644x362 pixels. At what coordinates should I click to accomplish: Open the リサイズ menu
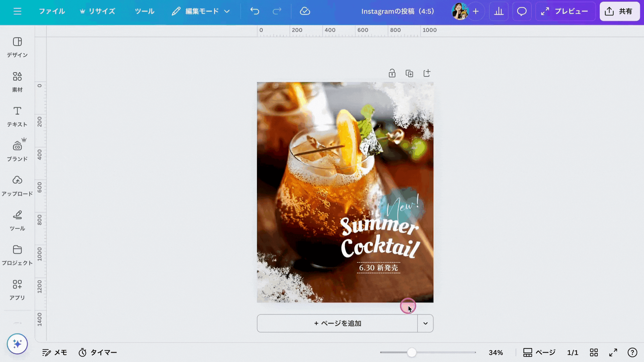(x=98, y=11)
